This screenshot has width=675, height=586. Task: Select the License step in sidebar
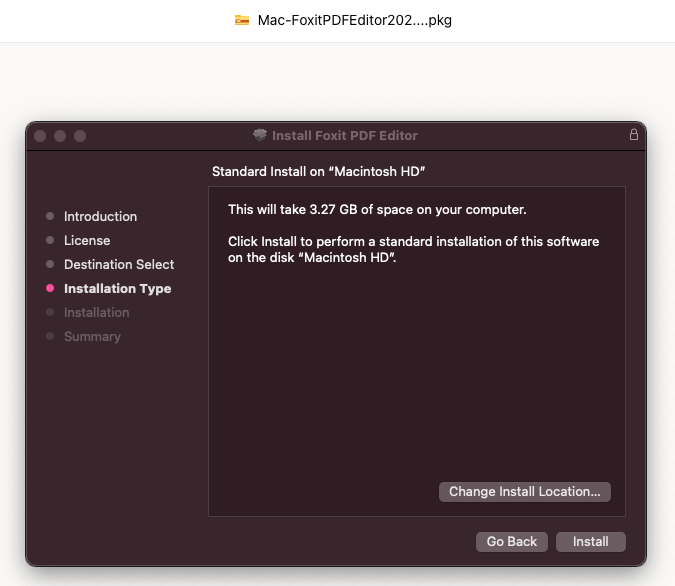pos(87,240)
